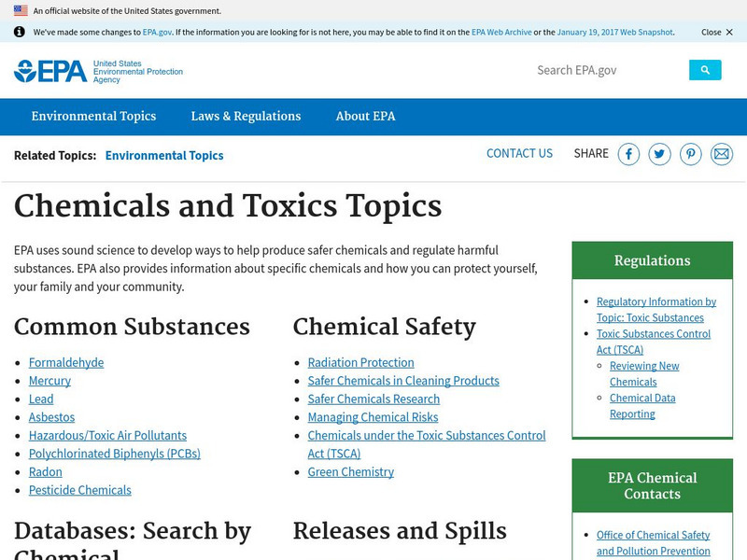This screenshot has width=747, height=560.
Task: Share the page via email
Action: pos(722,153)
